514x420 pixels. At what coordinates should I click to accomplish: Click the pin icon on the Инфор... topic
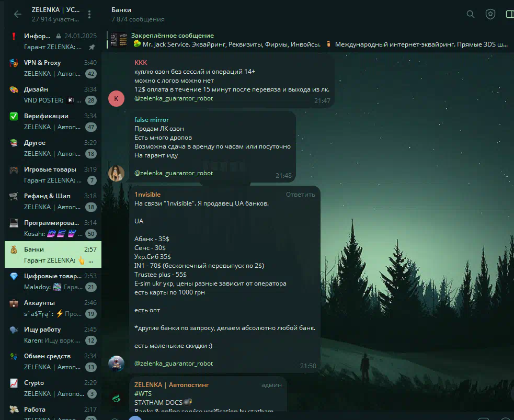pos(92,47)
